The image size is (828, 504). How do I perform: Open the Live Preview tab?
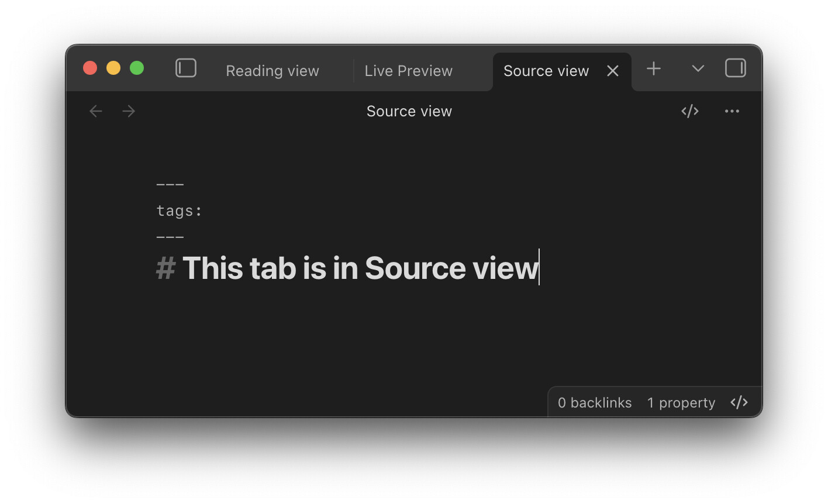(408, 71)
